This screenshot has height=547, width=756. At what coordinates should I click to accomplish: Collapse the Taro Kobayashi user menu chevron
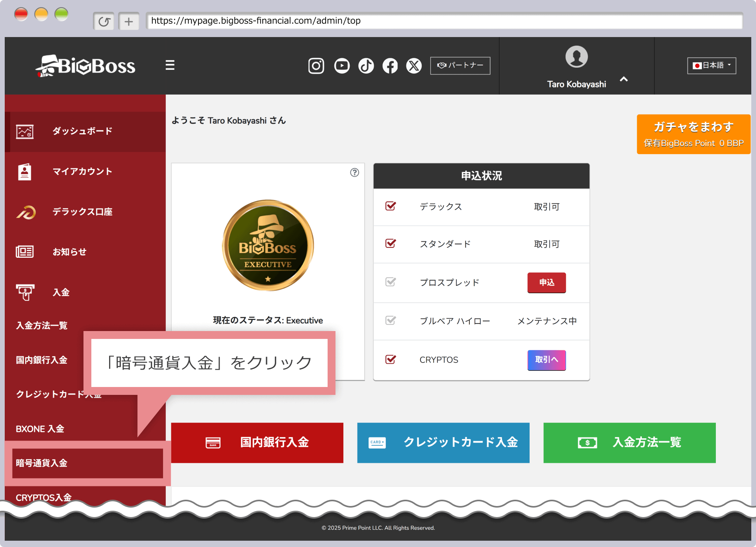[624, 79]
